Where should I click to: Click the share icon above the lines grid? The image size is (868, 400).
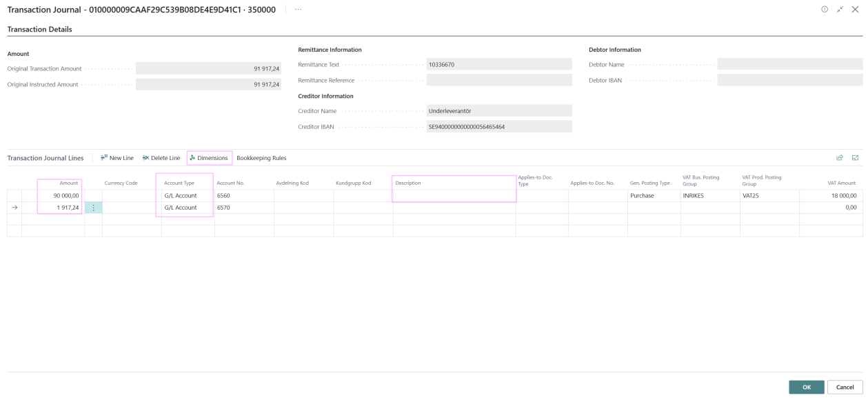click(840, 158)
